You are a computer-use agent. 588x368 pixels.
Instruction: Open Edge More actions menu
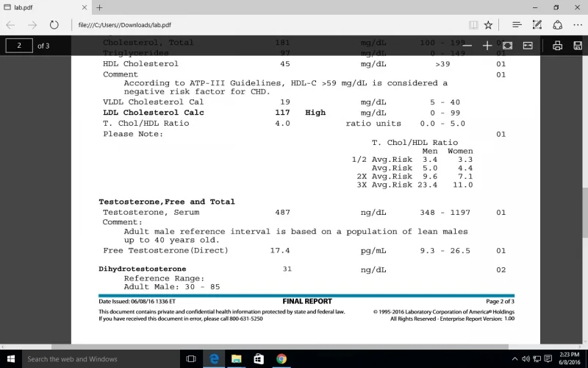coord(578,25)
